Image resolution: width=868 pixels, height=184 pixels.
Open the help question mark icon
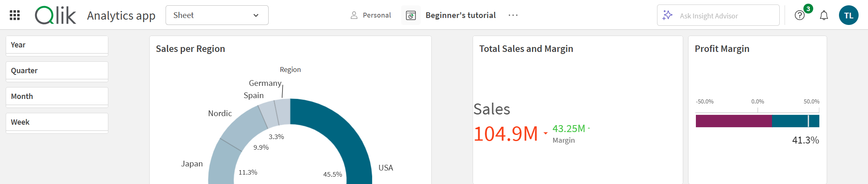click(x=799, y=16)
